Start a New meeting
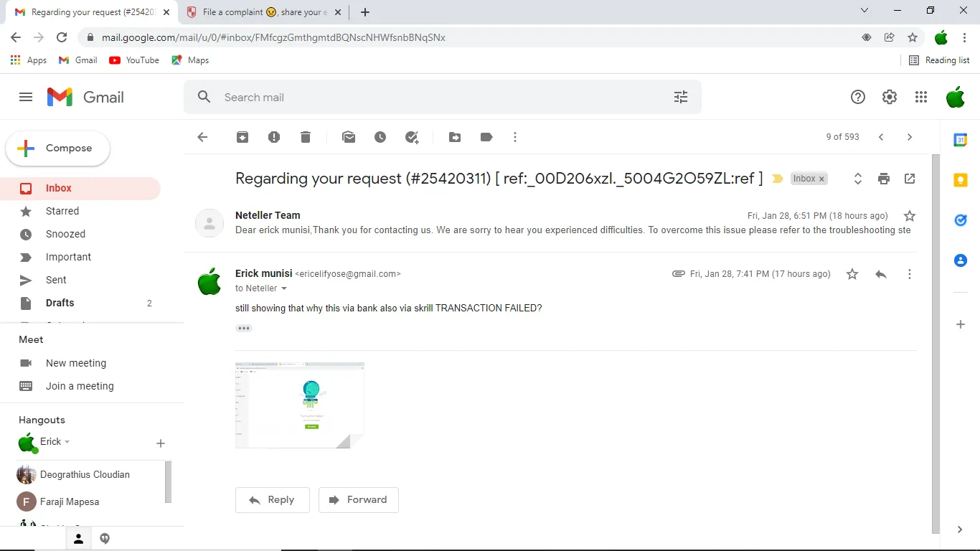Screen dimensions: 980x551 76,363
